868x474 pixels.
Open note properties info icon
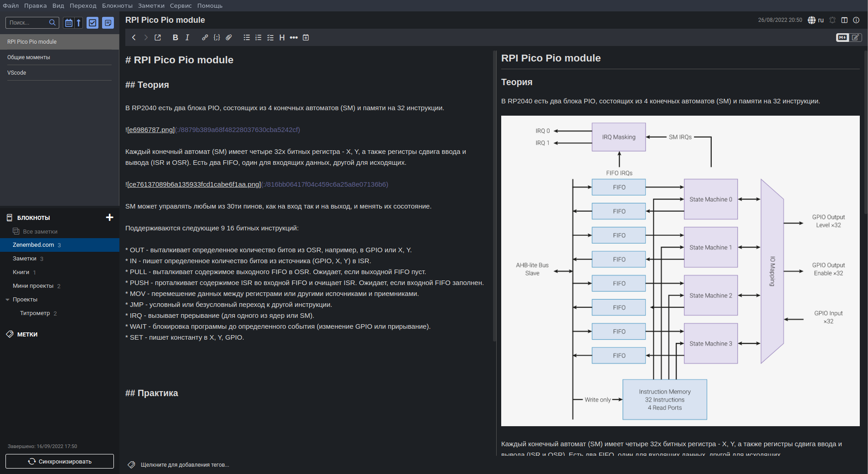coord(856,20)
